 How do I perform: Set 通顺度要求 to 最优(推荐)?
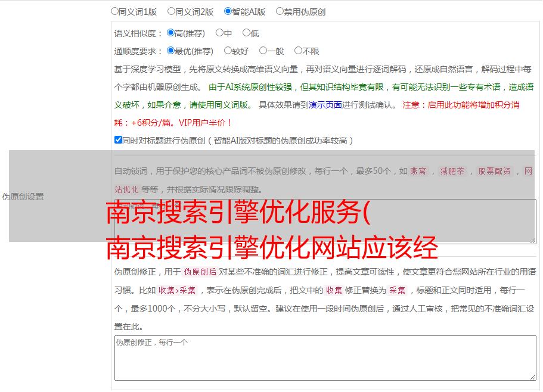pos(170,51)
